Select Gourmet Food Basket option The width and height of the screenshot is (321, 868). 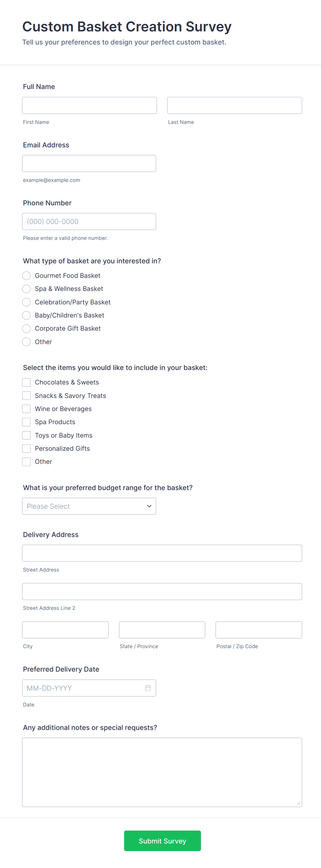[27, 275]
